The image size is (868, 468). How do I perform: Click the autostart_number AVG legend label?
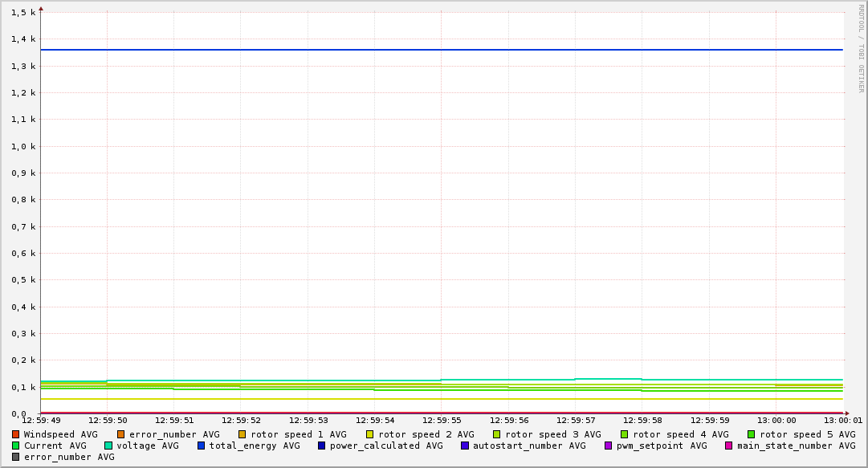click(x=529, y=446)
